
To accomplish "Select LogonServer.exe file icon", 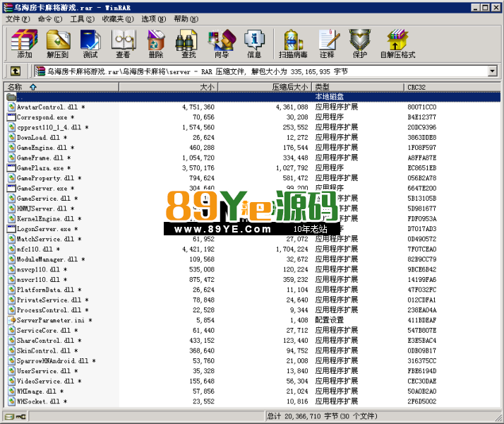I will (11, 229).
